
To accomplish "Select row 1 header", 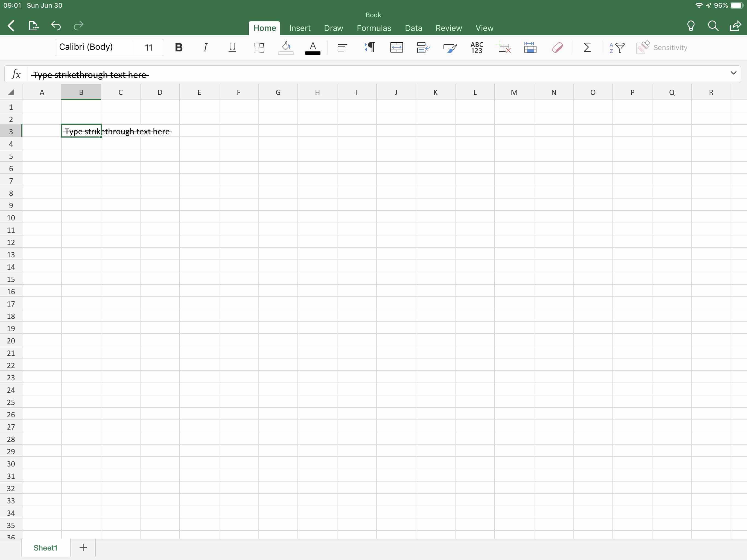I will coord(11,107).
